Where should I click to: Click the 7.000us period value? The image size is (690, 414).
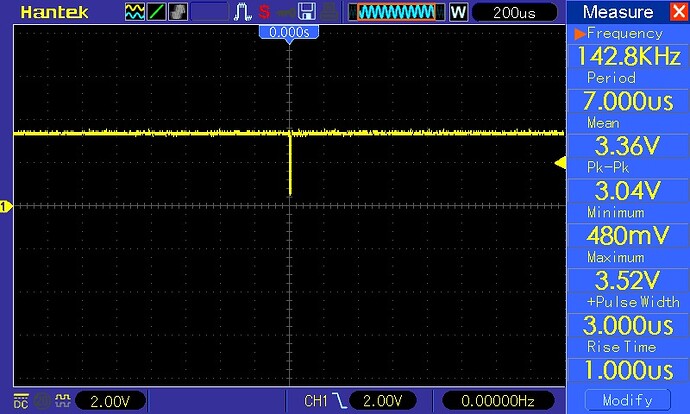[628, 101]
